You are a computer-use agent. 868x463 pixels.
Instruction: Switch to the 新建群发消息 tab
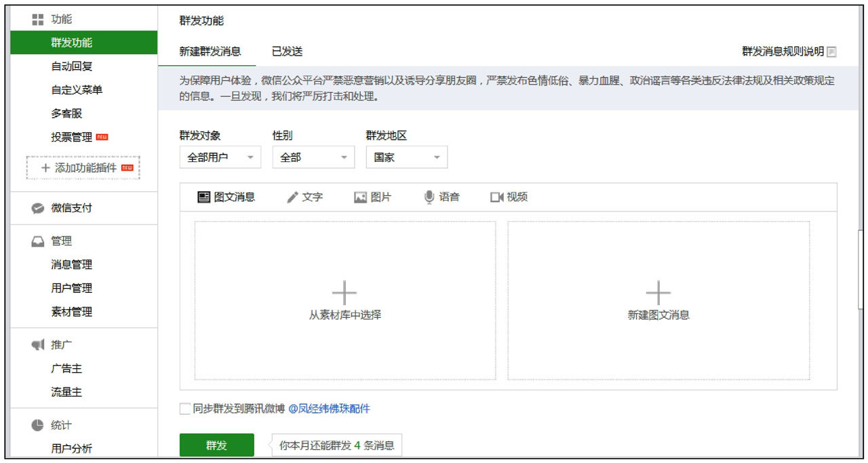[x=210, y=52]
